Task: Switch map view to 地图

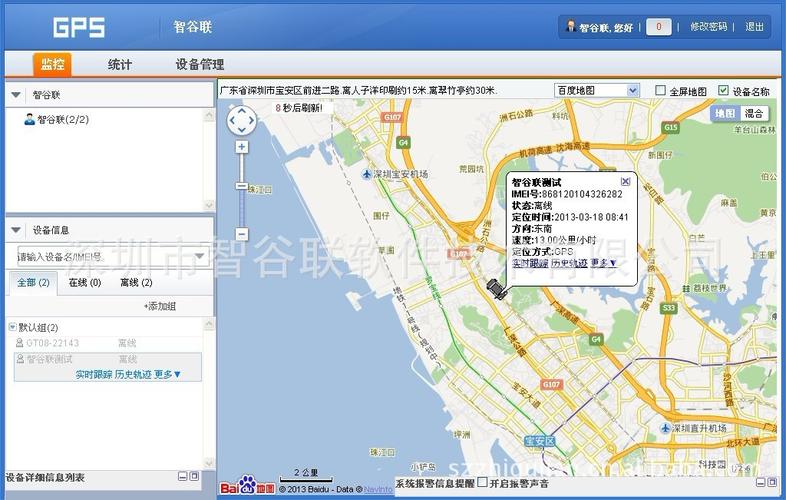Action: [725, 113]
